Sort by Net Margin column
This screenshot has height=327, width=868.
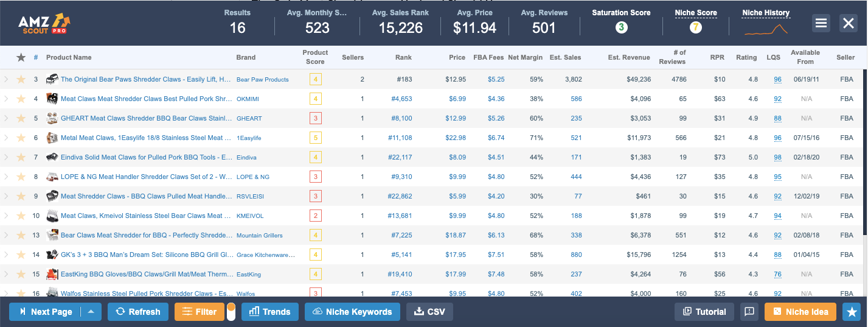[x=525, y=57]
